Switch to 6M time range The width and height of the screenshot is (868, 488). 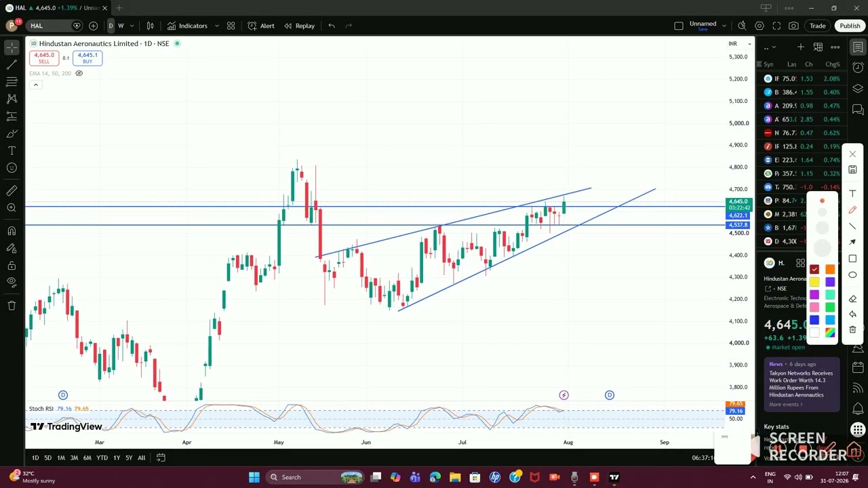87,458
